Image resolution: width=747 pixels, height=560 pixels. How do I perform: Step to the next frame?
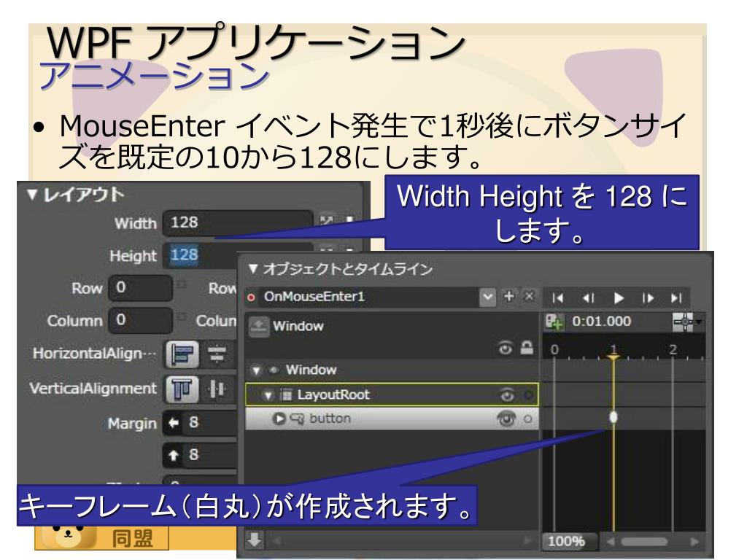coord(648,298)
